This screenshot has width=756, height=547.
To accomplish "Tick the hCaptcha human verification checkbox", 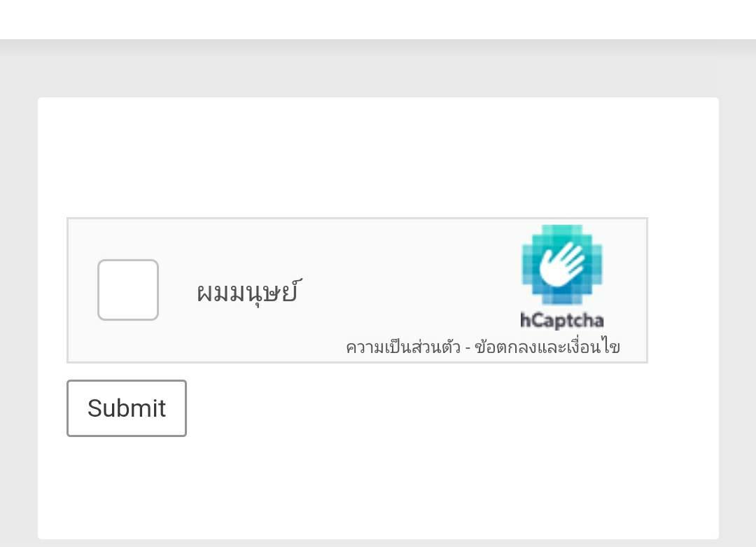I will coord(128,290).
